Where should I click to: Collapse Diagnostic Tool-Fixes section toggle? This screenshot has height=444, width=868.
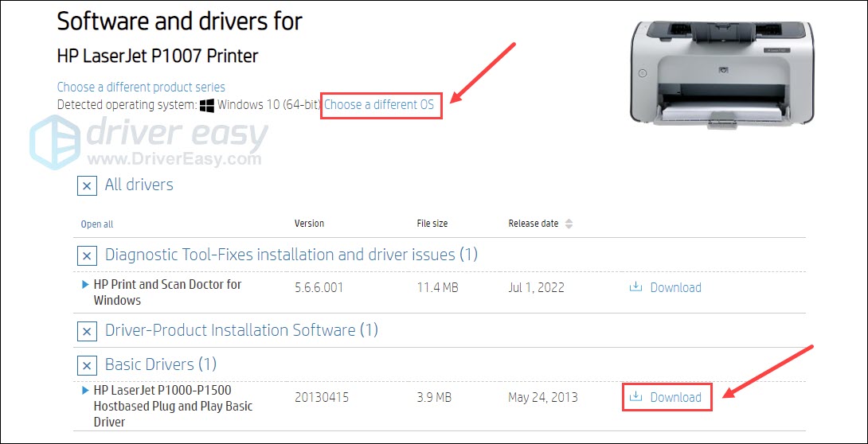[x=87, y=255]
